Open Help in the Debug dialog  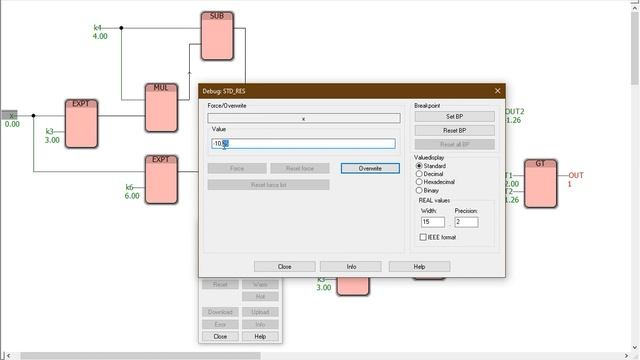coord(419,267)
